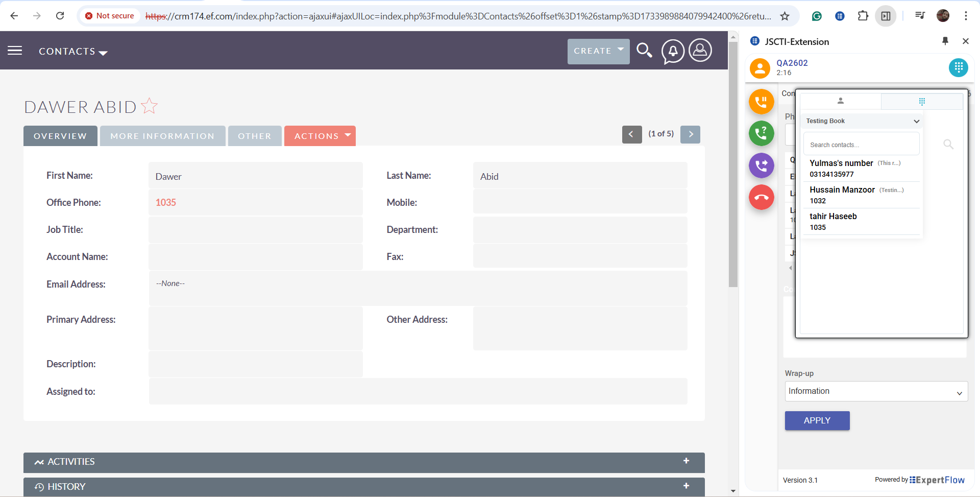Click the orange hold call icon
The width and height of the screenshot is (980, 497).
tap(761, 101)
